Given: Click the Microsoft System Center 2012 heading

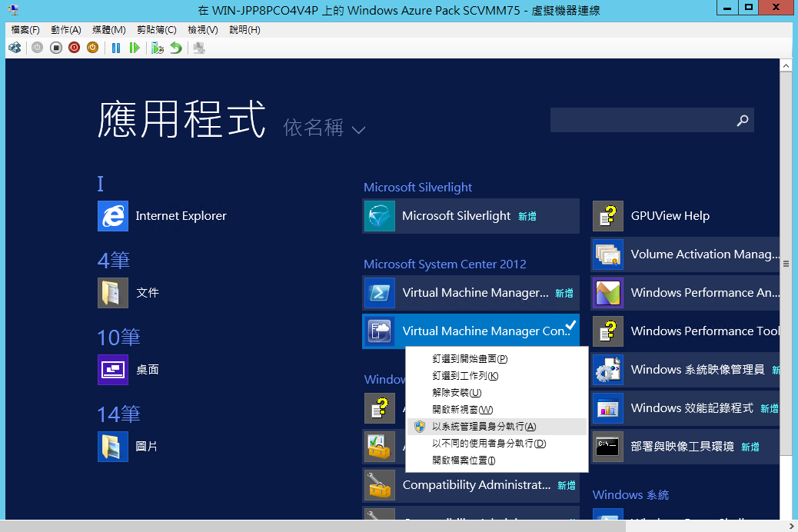Looking at the screenshot, I should [445, 264].
